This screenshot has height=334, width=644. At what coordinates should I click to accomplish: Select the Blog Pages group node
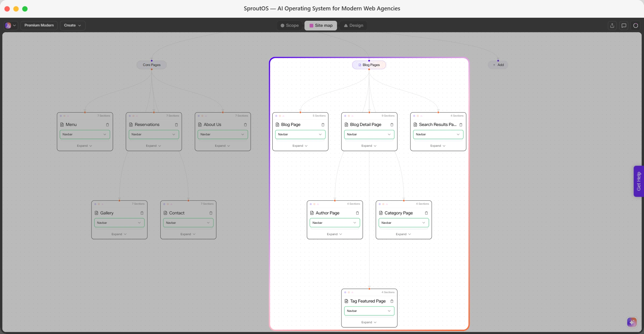click(x=369, y=65)
